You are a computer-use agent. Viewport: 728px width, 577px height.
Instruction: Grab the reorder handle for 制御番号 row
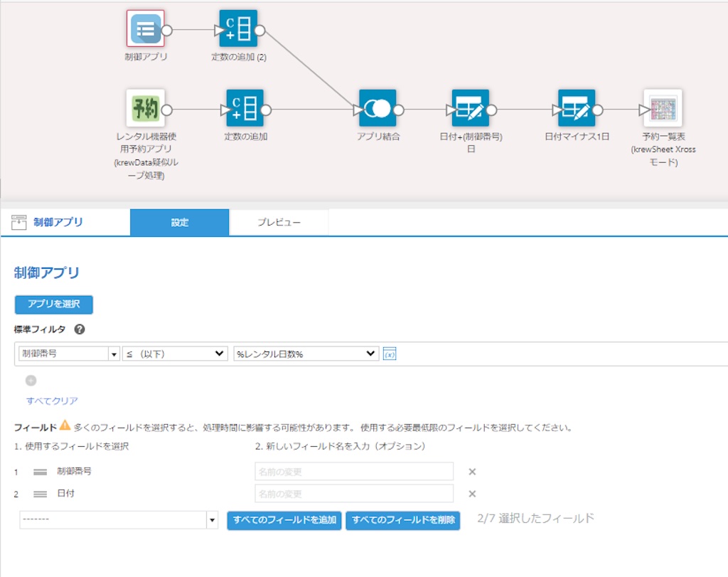point(41,472)
